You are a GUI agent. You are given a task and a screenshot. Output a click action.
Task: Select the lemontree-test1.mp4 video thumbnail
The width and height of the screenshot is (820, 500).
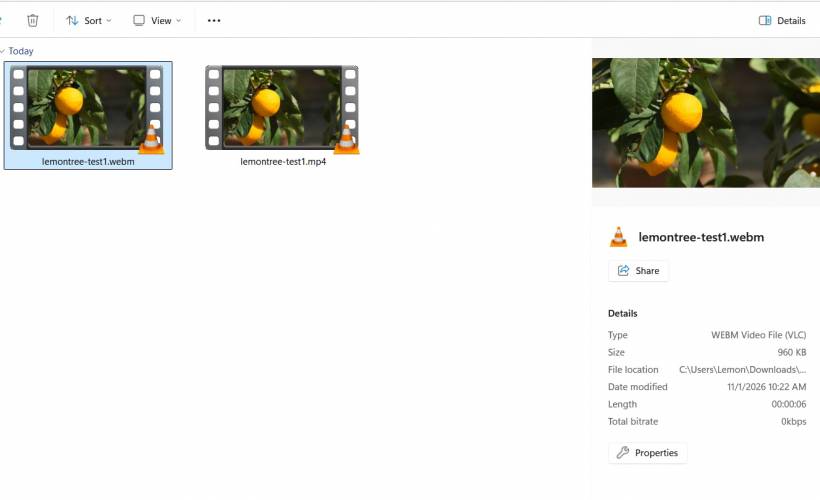click(282, 107)
